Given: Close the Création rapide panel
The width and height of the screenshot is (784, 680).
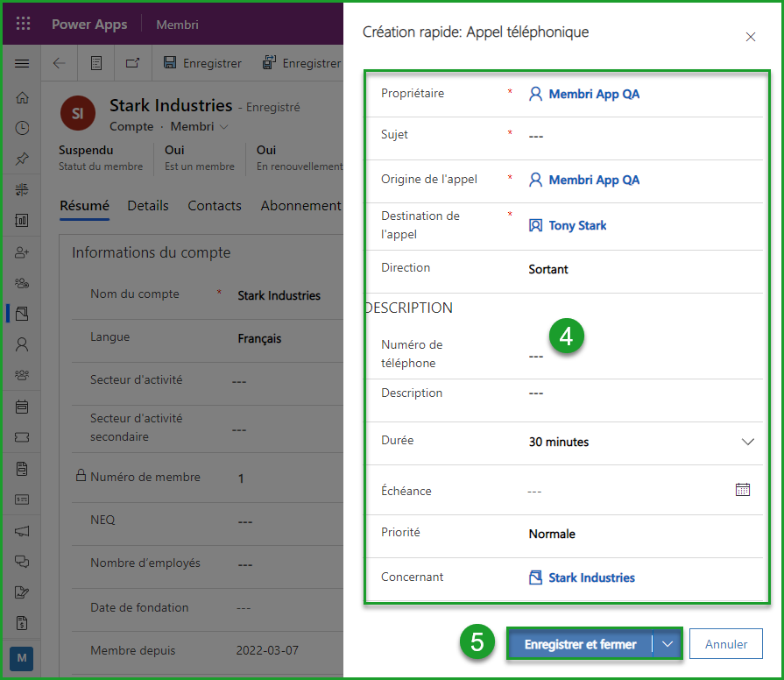Looking at the screenshot, I should 750,37.
